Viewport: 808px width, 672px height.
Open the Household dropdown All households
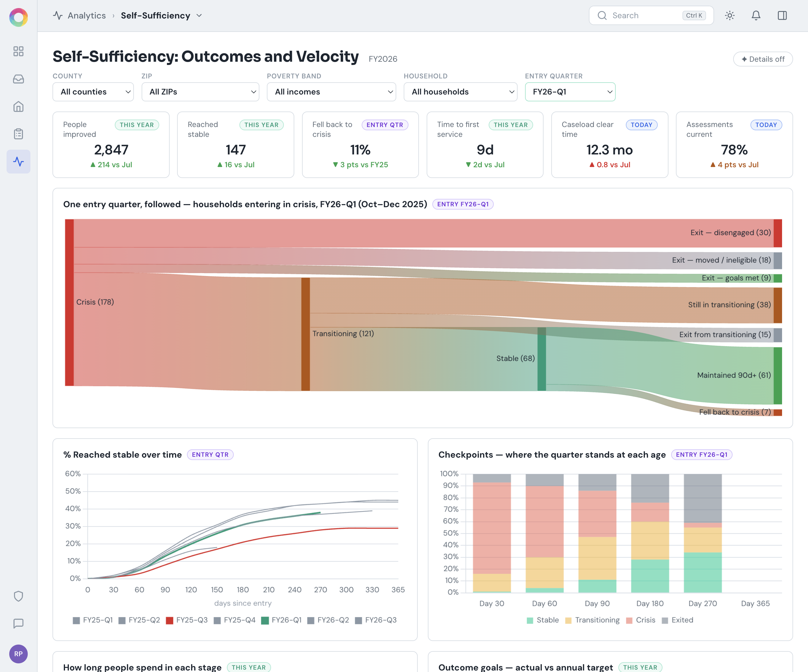tap(460, 92)
